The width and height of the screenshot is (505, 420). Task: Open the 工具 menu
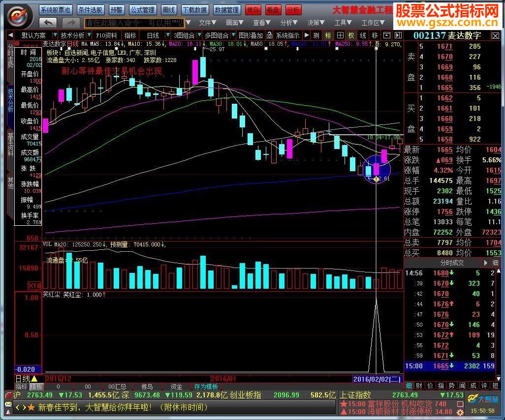[x=343, y=23]
